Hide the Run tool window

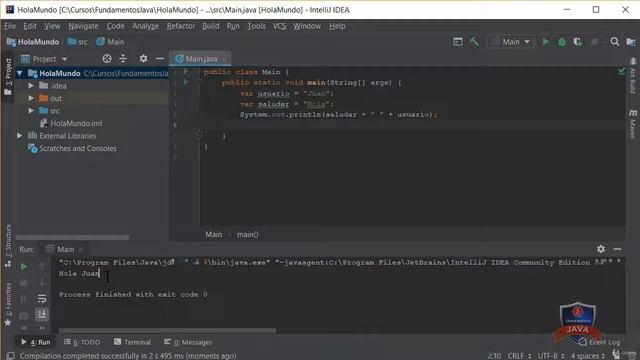[617, 249]
